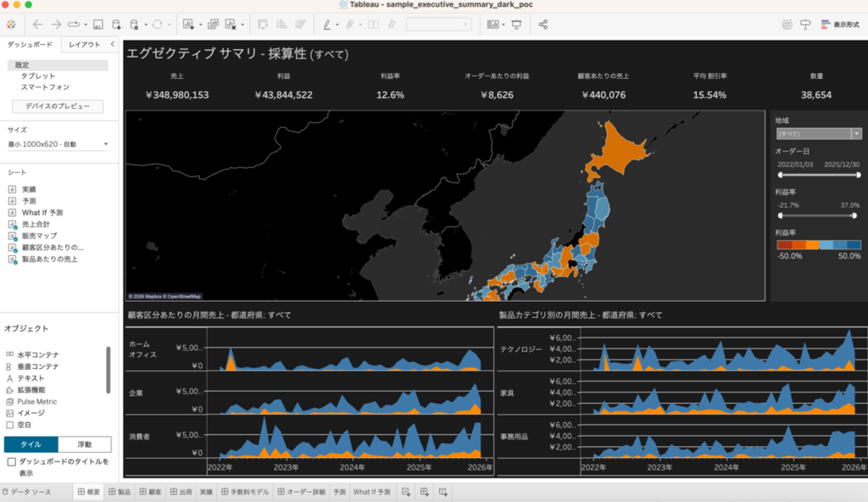The height and width of the screenshot is (502, 868).
Task: Select the スマートフォン device layout
Action: point(46,87)
